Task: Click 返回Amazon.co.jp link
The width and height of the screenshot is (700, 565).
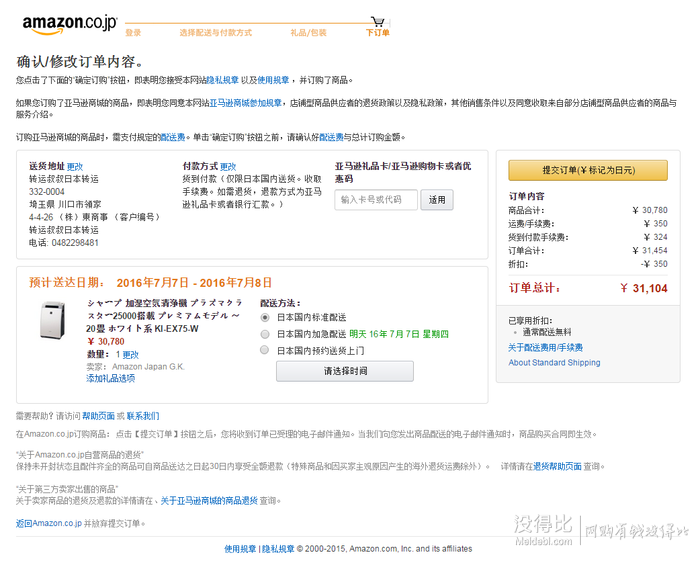Action: (49, 523)
